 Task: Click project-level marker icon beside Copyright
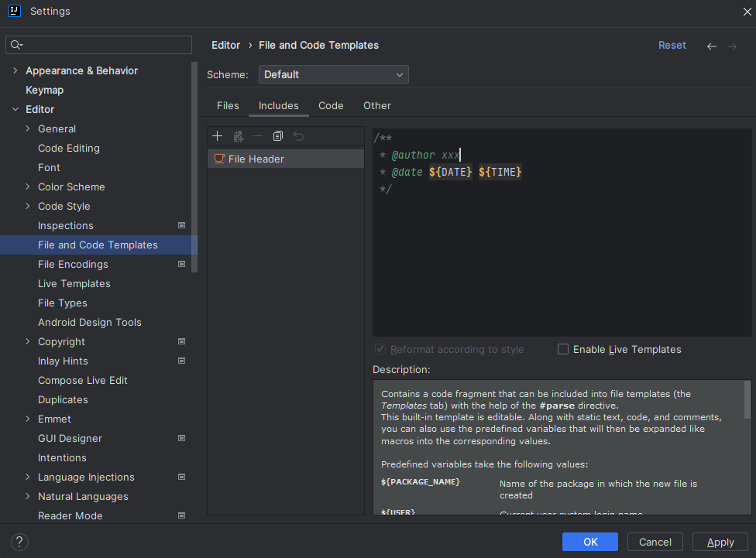pyautogui.click(x=182, y=341)
